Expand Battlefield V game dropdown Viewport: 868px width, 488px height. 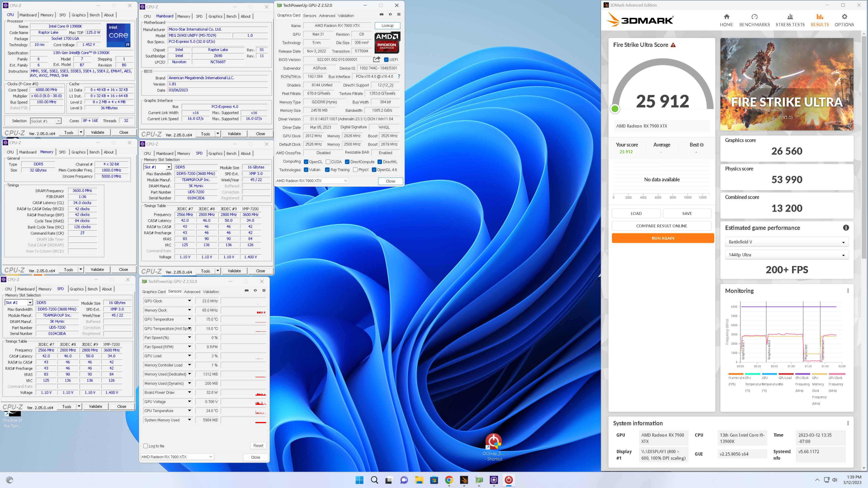click(x=786, y=242)
